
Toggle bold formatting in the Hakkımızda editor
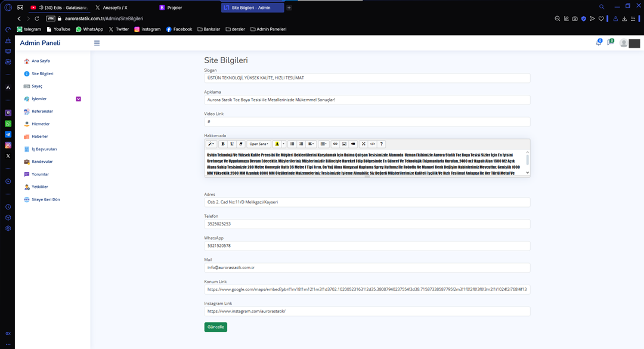point(223,144)
